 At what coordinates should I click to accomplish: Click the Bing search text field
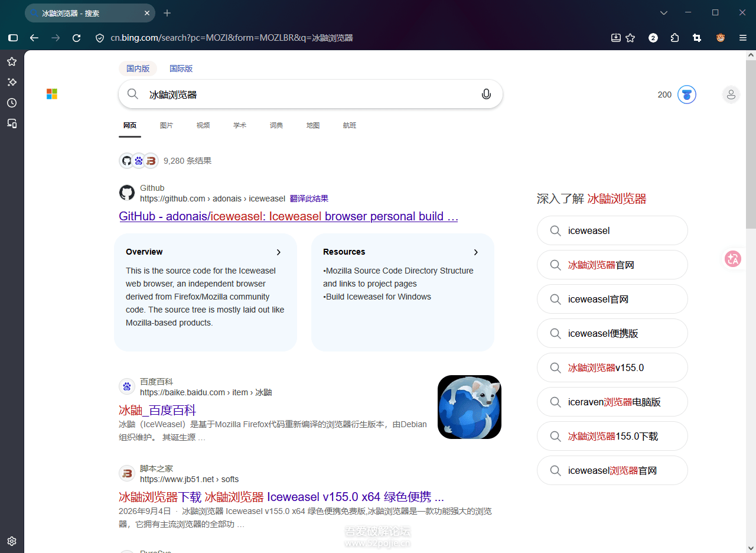(310, 95)
